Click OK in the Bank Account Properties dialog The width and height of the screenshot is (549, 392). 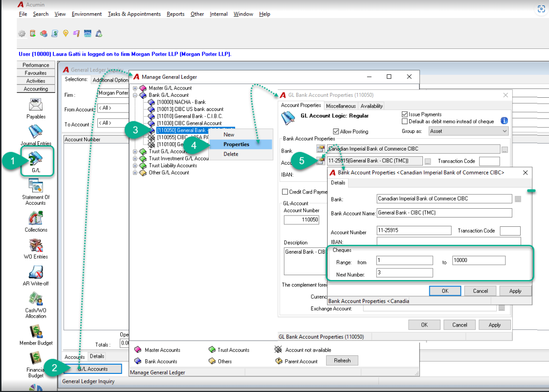tap(445, 291)
